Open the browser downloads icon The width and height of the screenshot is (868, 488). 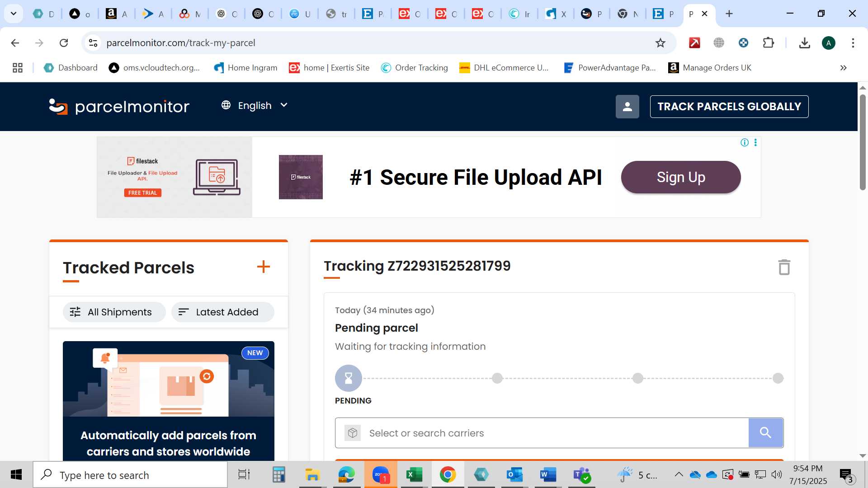[804, 43]
